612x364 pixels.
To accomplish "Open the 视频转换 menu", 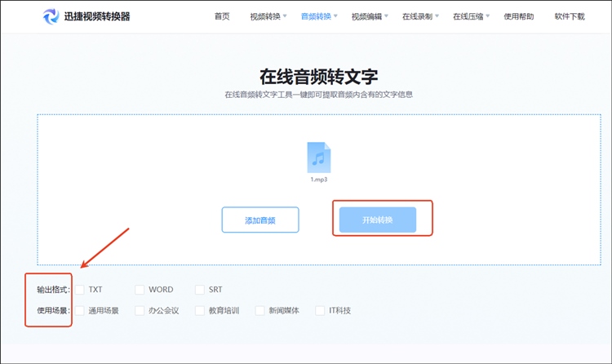I will tap(265, 16).
